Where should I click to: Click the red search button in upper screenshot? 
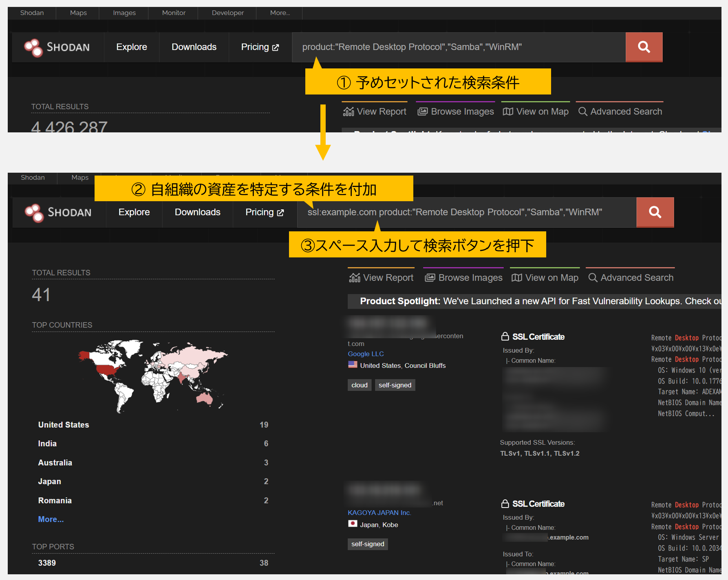644,47
